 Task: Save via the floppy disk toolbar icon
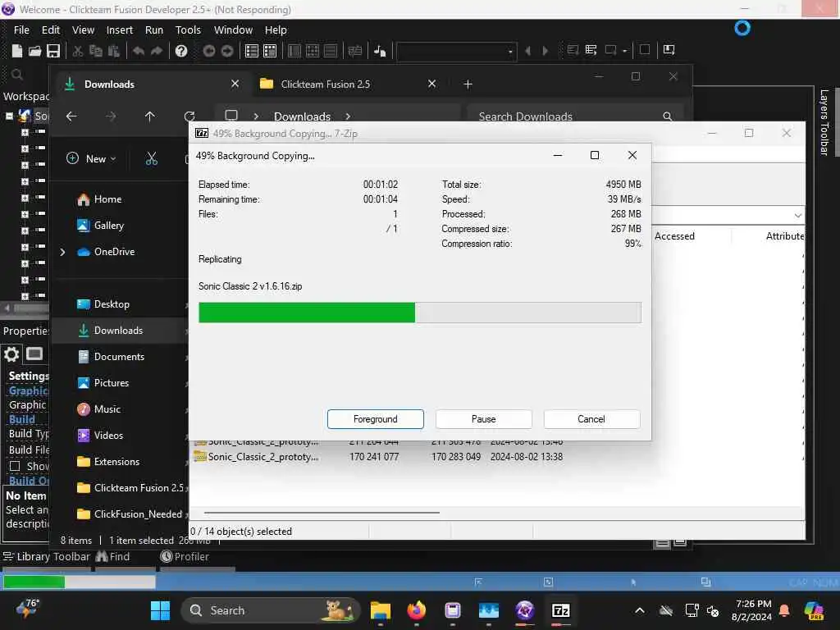point(53,50)
